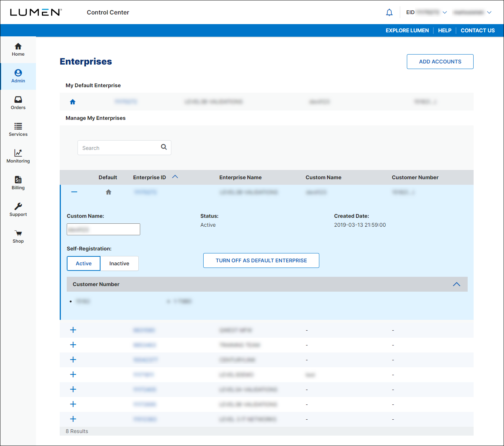
Task: Expand the sixth collapsed enterprise row
Action: pos(73,404)
